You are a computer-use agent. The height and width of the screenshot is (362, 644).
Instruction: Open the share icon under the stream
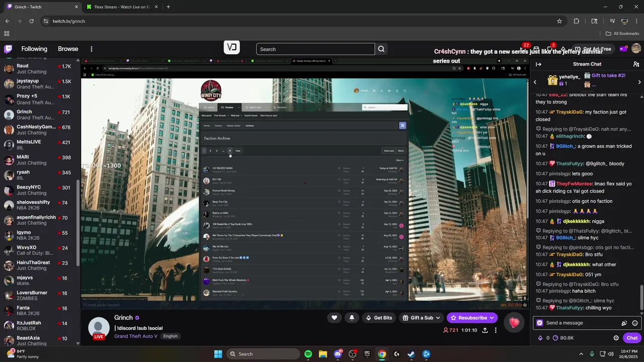[485, 330]
